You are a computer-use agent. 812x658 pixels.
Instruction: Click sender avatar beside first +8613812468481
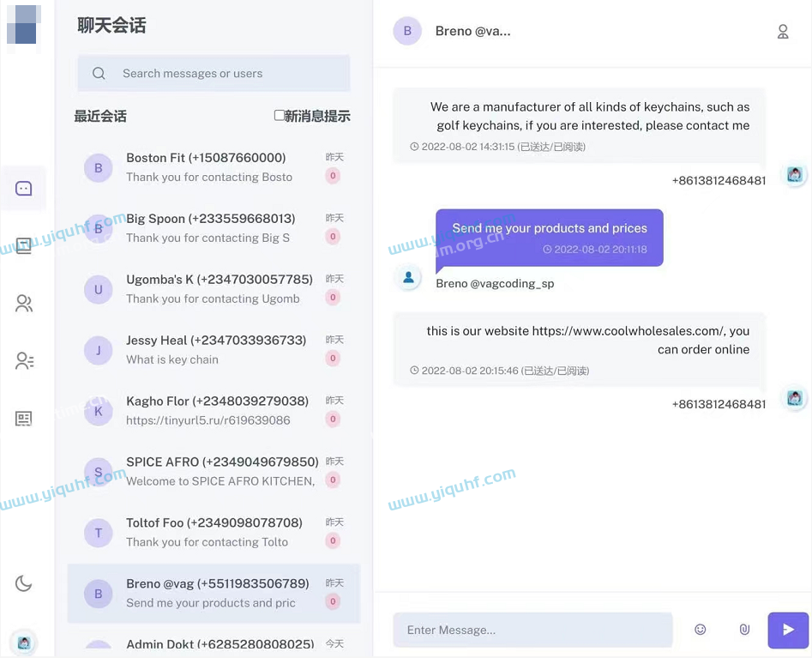(794, 175)
